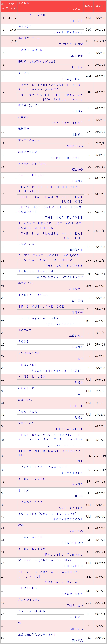Screen dimensions: 107x644
Task: Select artist RIIZE in rank 1
Action: [x=76, y=21]
